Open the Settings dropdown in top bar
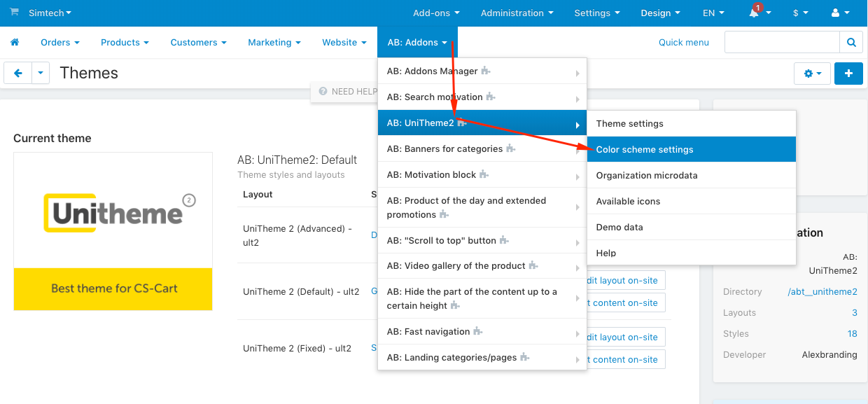Image resolution: width=868 pixels, height=404 pixels. point(597,13)
